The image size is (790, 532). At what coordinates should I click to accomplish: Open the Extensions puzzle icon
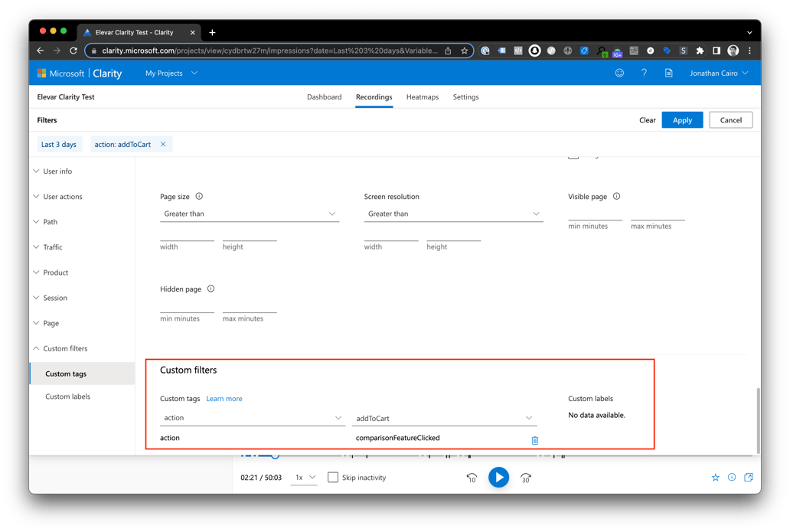[700, 51]
